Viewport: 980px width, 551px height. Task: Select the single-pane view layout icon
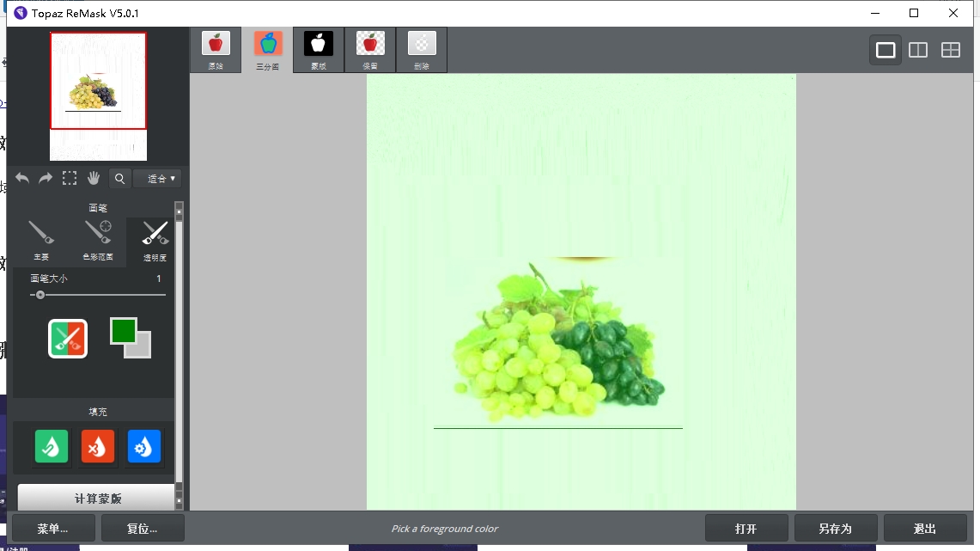pos(886,50)
